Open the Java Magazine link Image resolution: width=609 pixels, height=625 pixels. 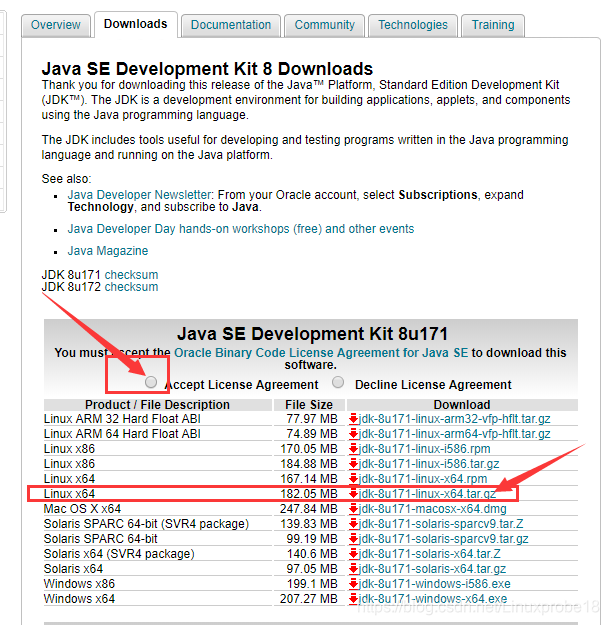(108, 251)
